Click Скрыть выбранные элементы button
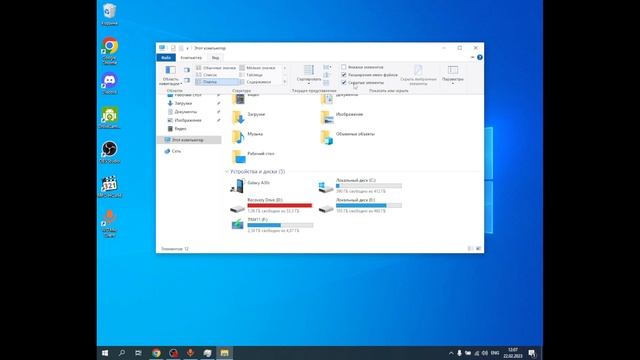 pos(418,75)
